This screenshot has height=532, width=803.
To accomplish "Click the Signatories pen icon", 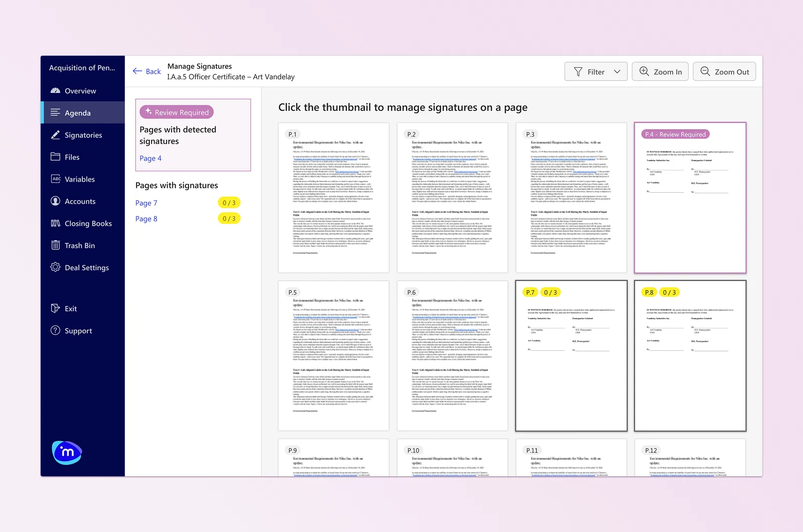I will 55,135.
